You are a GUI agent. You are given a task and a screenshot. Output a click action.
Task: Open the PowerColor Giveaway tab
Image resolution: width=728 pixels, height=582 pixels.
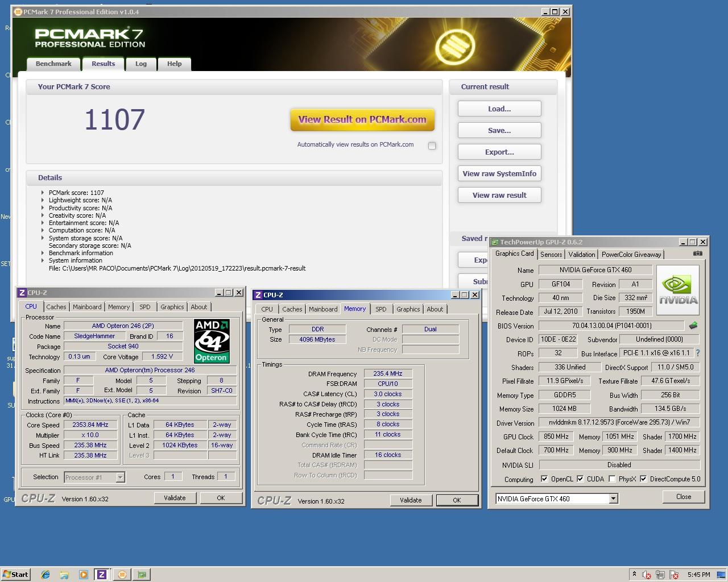[x=631, y=255]
